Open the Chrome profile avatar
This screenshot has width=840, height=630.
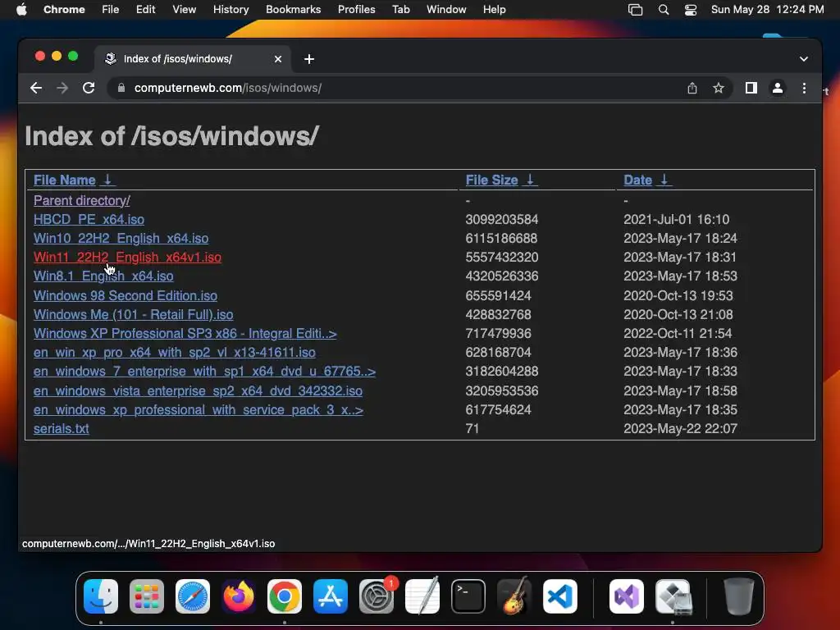[x=778, y=88]
